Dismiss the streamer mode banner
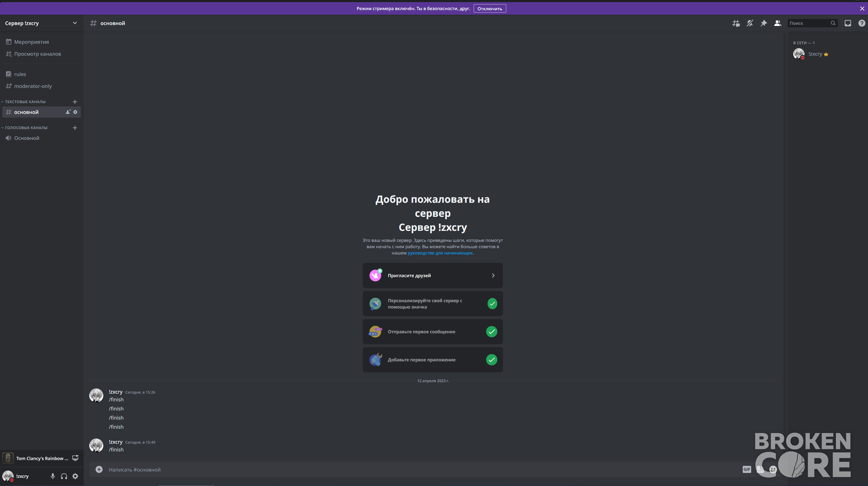 click(x=862, y=9)
